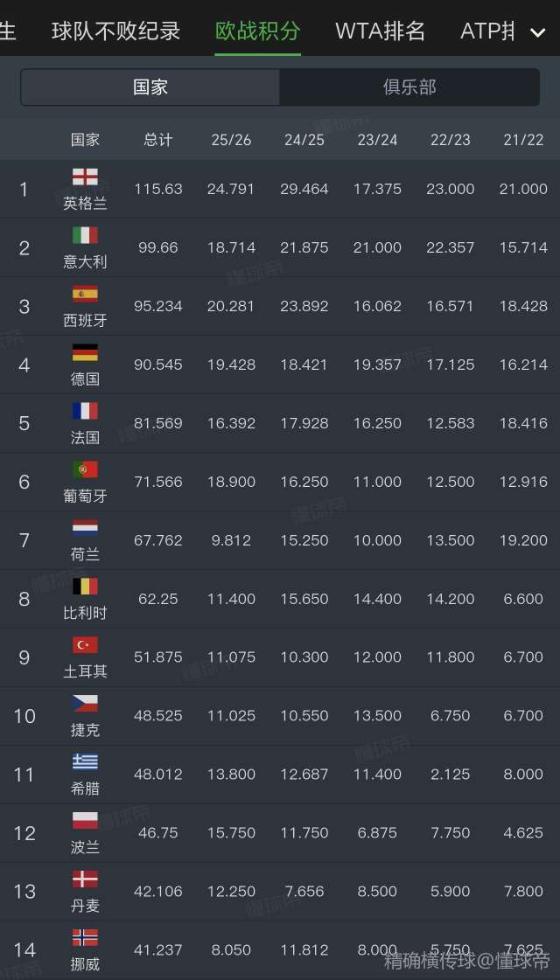Screen dimensions: 560x980
Task: Select the 欧战积分 tab
Action: coord(258,31)
